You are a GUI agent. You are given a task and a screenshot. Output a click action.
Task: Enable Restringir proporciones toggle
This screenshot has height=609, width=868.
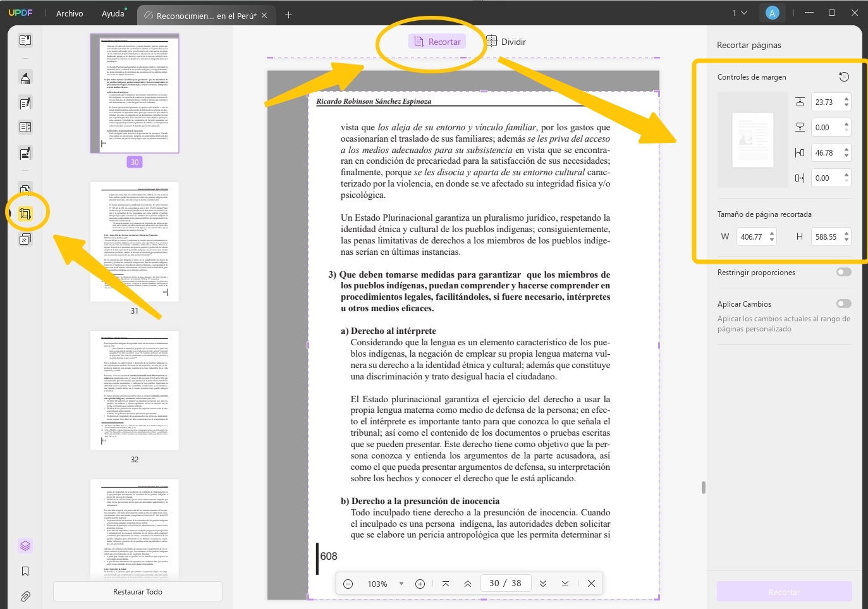[843, 273]
